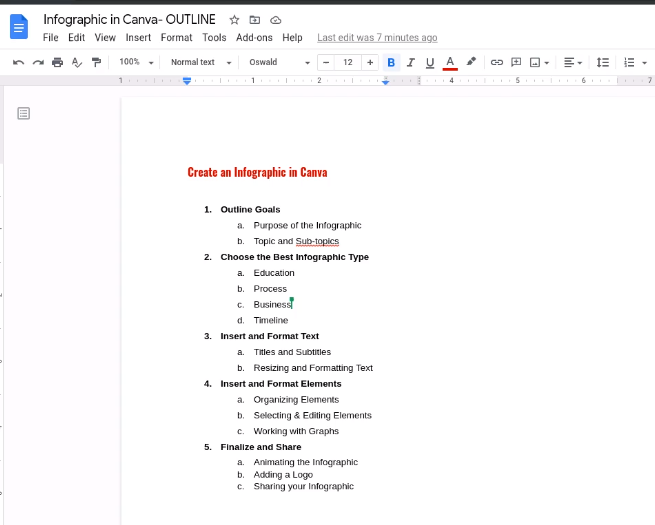This screenshot has width=655, height=525.
Task: Open the Help menu
Action: (x=292, y=38)
